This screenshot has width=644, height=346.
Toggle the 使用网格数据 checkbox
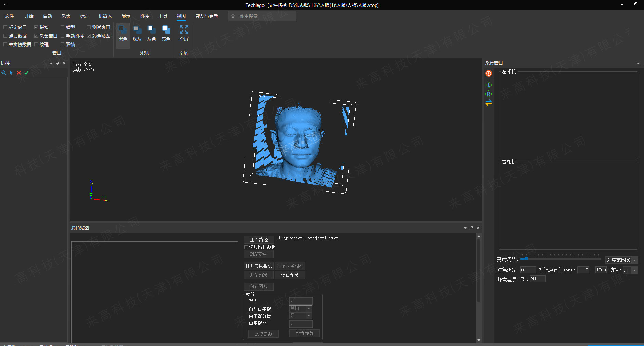(246, 247)
